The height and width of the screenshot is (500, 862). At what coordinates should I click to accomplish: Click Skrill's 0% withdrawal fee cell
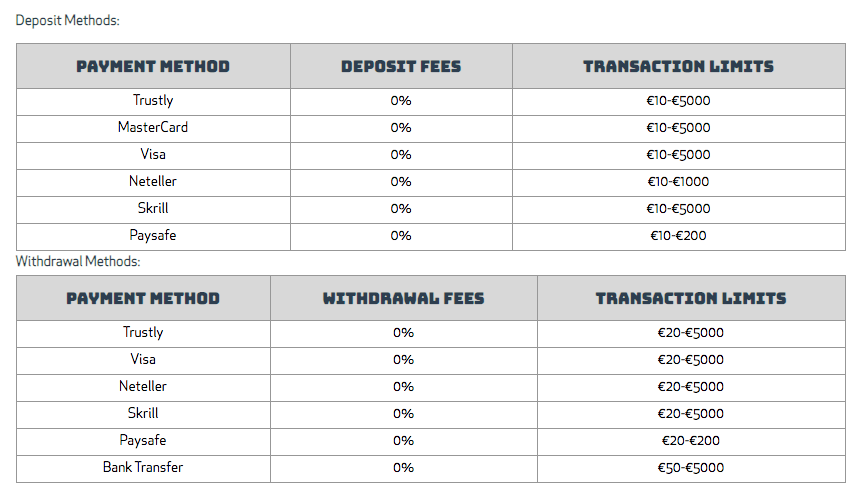point(404,414)
